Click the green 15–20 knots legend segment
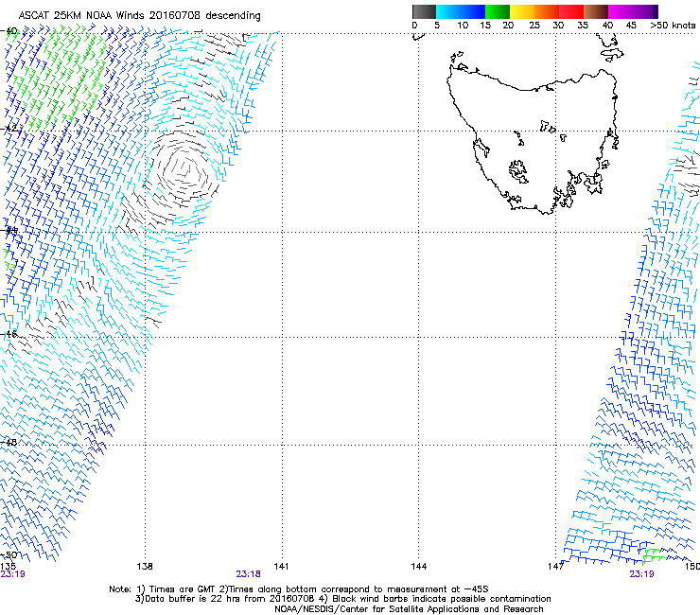This screenshot has height=615, width=700. [x=498, y=11]
